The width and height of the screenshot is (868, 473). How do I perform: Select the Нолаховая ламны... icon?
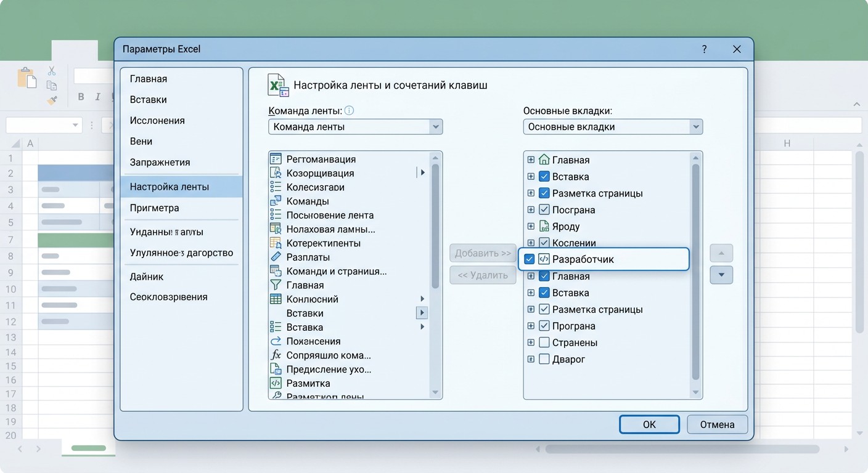coord(276,229)
